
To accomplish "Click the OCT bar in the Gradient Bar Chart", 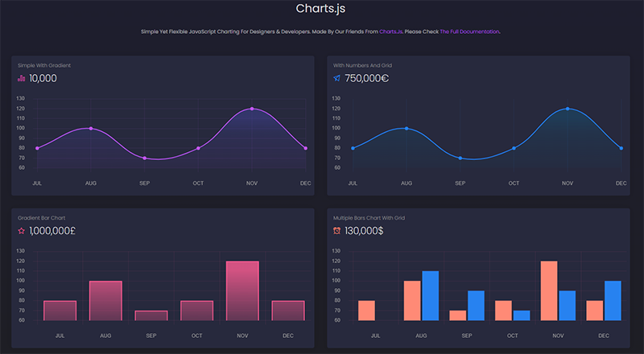I will (x=196, y=311).
